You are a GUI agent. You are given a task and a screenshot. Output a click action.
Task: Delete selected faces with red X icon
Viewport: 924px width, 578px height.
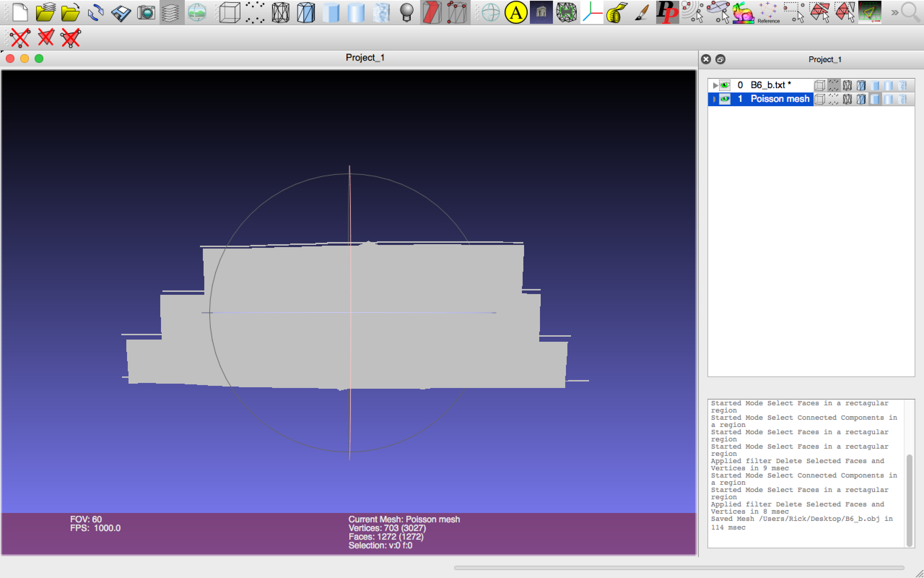point(45,38)
